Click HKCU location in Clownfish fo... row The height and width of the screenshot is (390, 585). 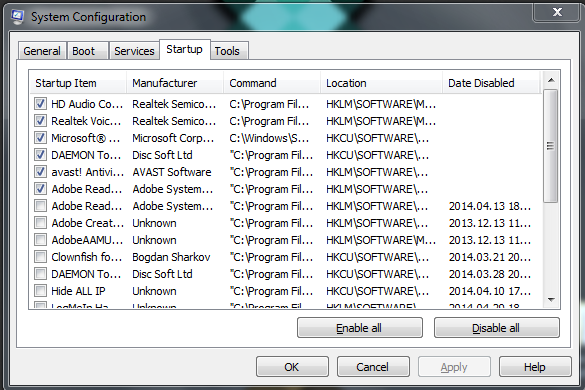[378, 257]
